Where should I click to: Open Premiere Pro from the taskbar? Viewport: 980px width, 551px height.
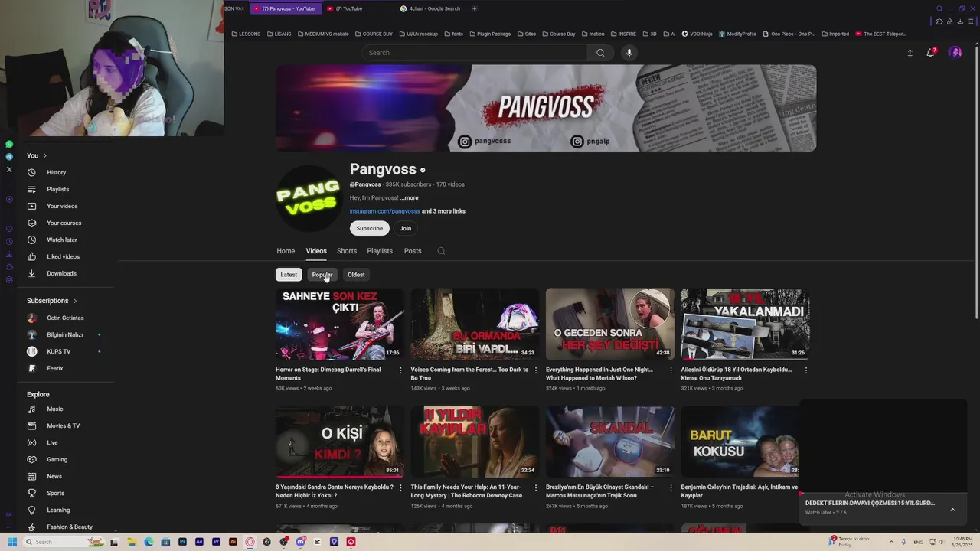coord(216,542)
